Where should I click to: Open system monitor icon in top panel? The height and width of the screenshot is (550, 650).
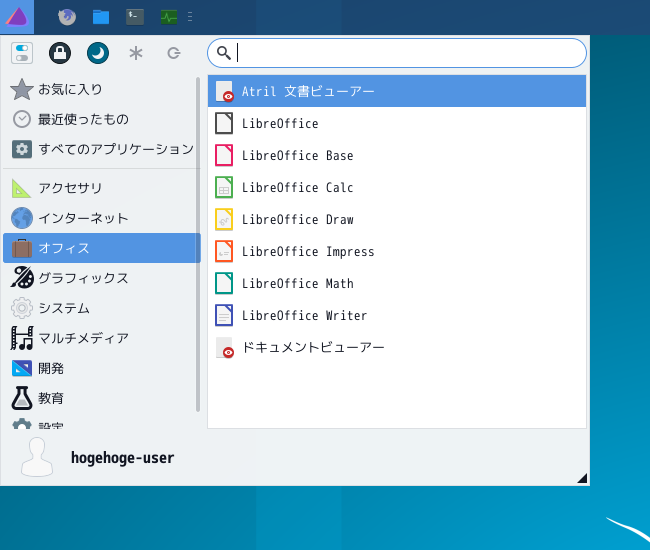pos(169,17)
